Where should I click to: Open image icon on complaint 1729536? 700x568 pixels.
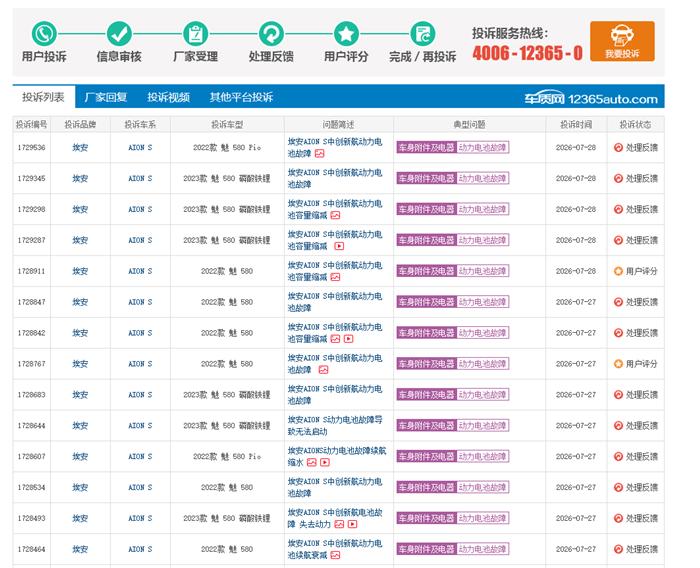tap(320, 154)
